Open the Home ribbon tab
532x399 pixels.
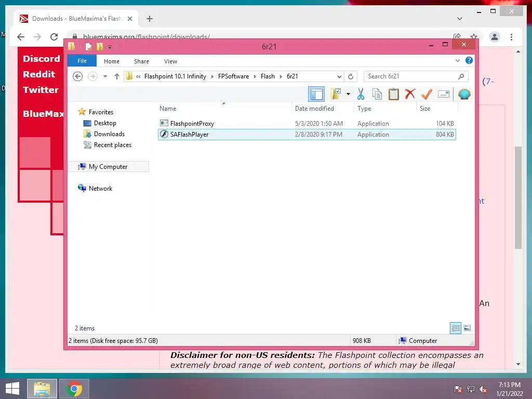[112, 61]
